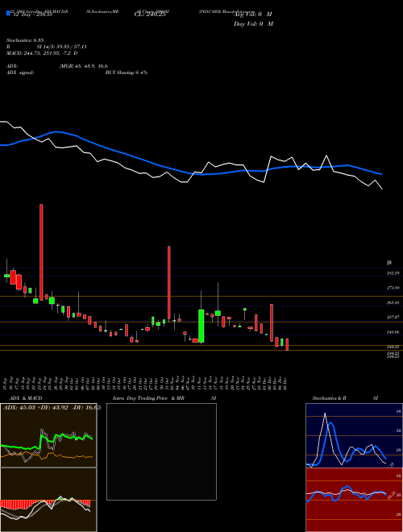Click the 'Intra Day Trading Price & MR' title
403x532 pixels.
pyautogui.click(x=148, y=398)
